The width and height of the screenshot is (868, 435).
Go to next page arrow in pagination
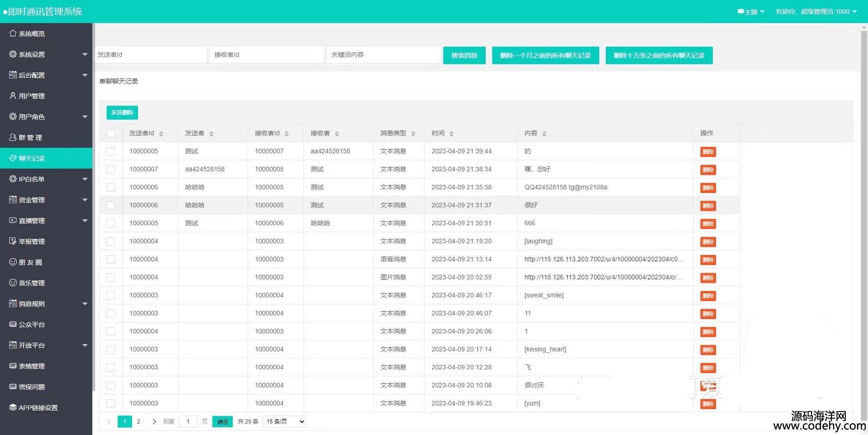click(154, 422)
